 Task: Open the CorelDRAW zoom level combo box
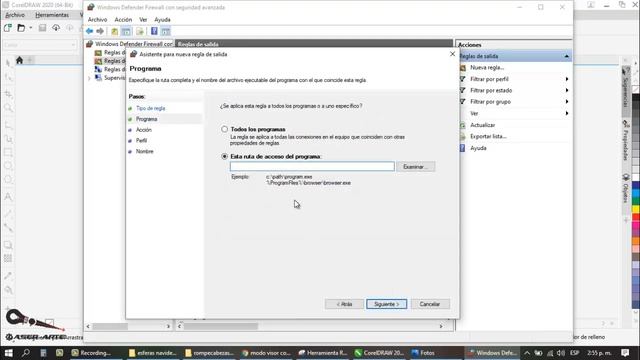pos(40,44)
